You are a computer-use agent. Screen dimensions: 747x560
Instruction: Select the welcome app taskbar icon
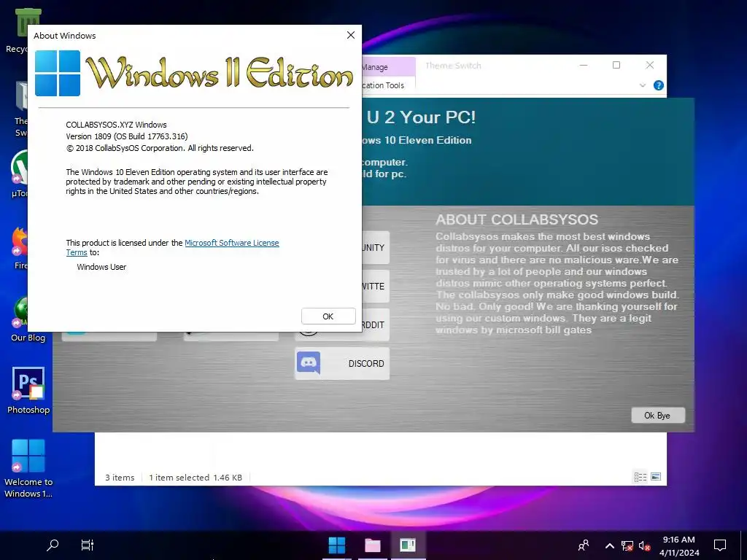click(x=408, y=545)
